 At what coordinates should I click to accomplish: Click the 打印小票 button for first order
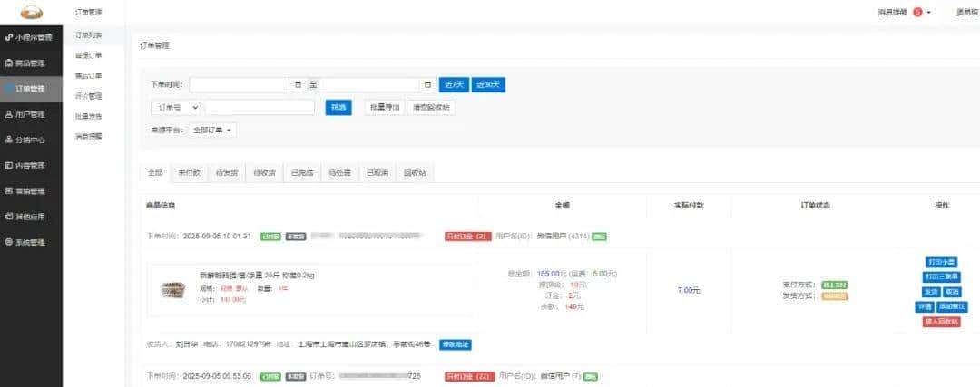click(x=941, y=262)
